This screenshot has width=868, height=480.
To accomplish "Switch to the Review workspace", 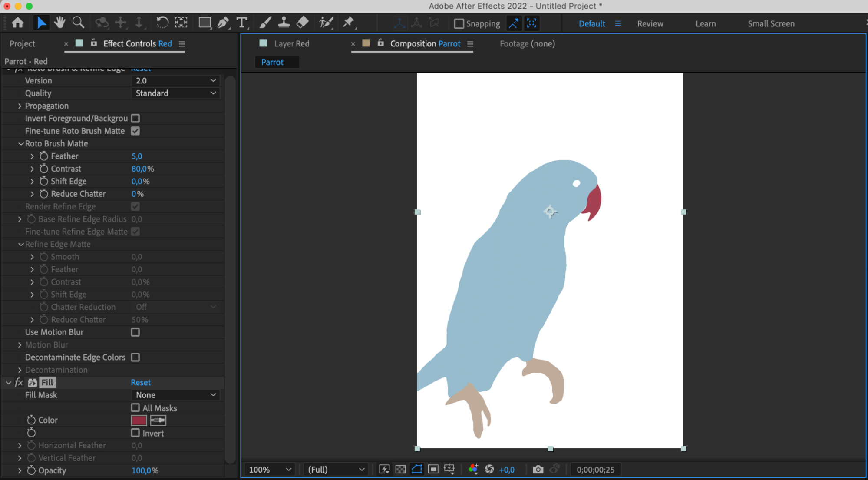I will point(650,24).
